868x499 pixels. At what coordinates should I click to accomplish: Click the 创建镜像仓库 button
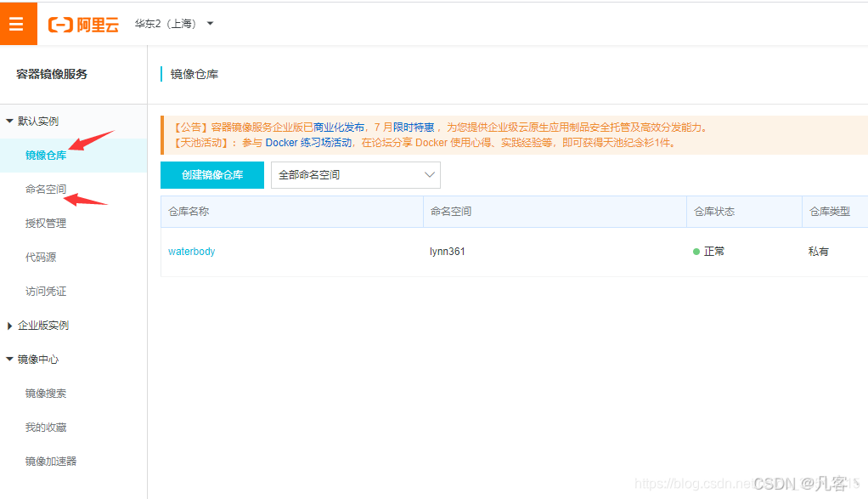tap(211, 174)
